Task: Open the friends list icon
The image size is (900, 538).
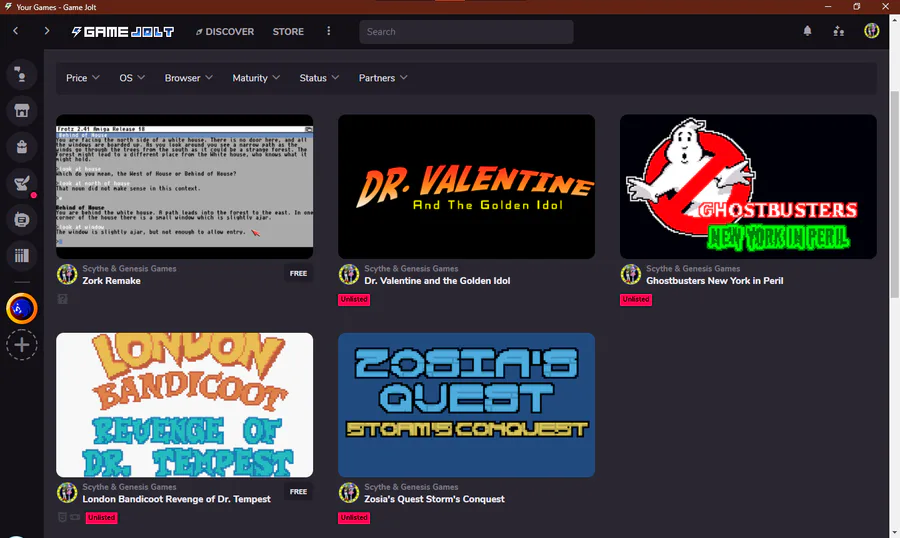Action: click(x=839, y=31)
